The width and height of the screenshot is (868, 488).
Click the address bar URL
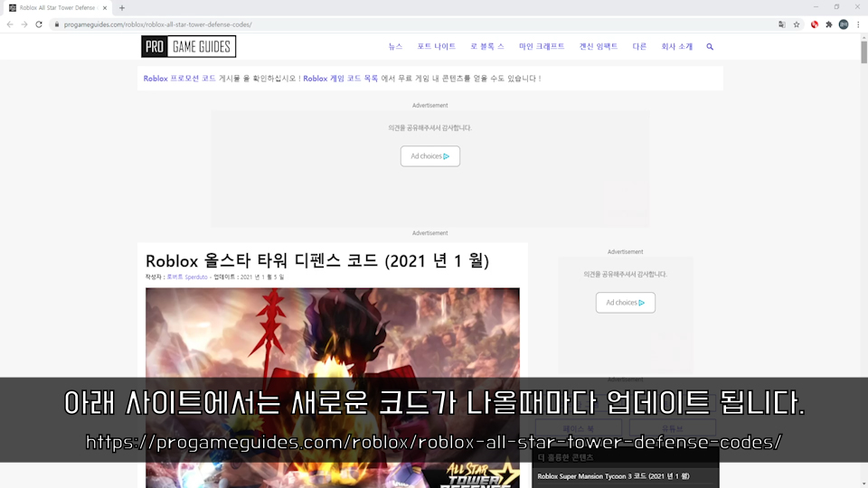pyautogui.click(x=157, y=24)
